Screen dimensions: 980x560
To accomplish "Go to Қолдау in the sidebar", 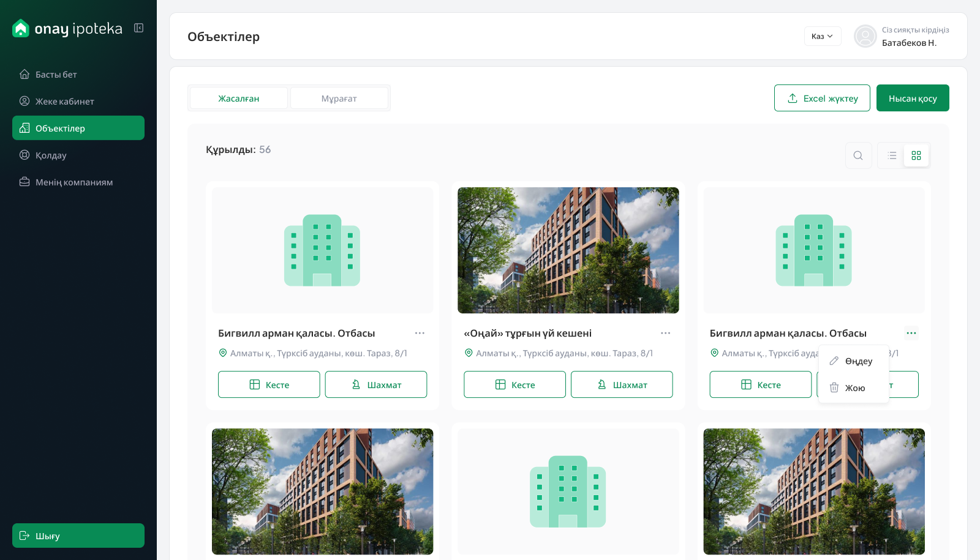I will (51, 155).
